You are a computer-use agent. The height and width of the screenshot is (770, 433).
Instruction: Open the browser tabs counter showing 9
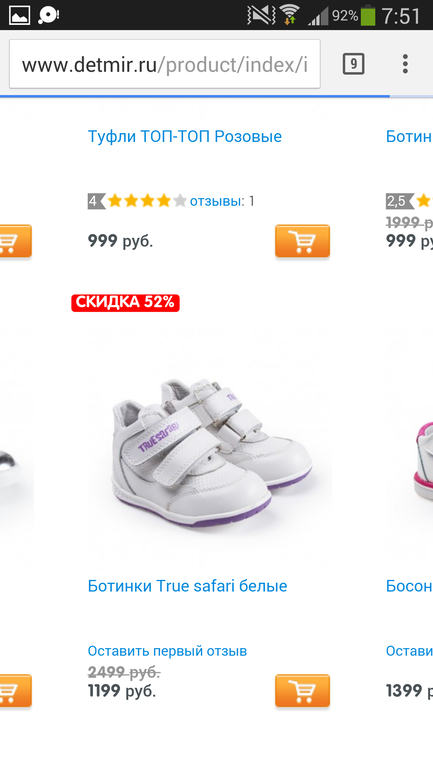pyautogui.click(x=353, y=64)
